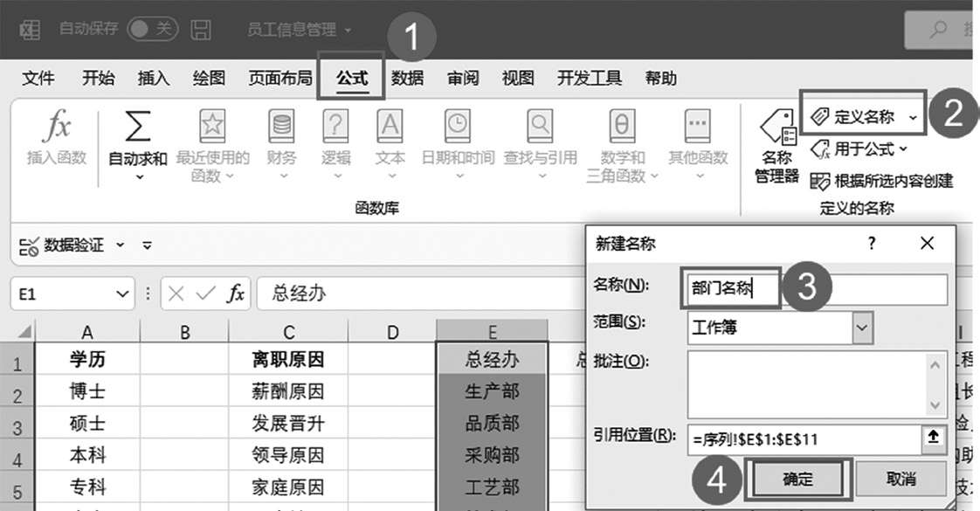Open the Name Manager (名称管理器)
This screenshot has width=980, height=511.
(x=776, y=147)
